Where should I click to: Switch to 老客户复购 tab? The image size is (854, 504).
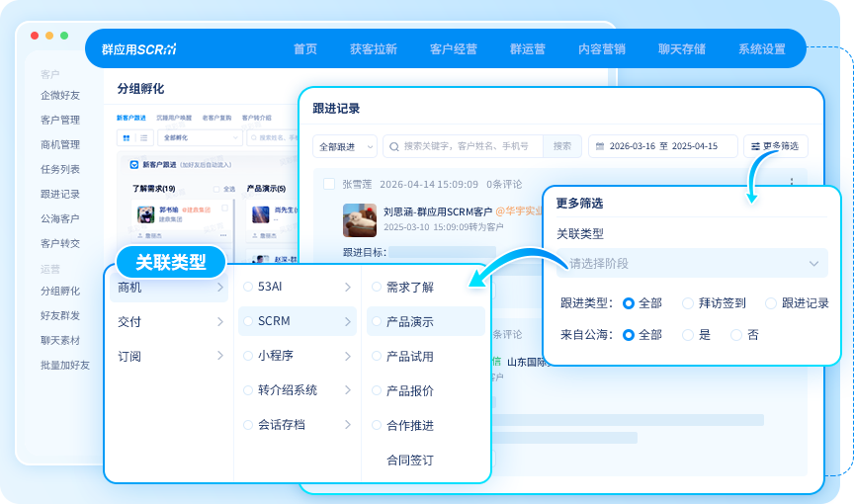[x=216, y=118]
